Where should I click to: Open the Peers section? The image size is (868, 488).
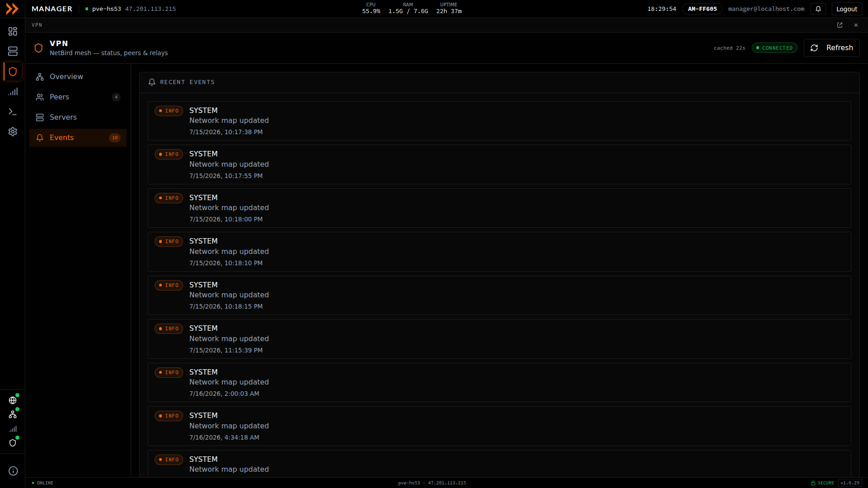tap(78, 97)
